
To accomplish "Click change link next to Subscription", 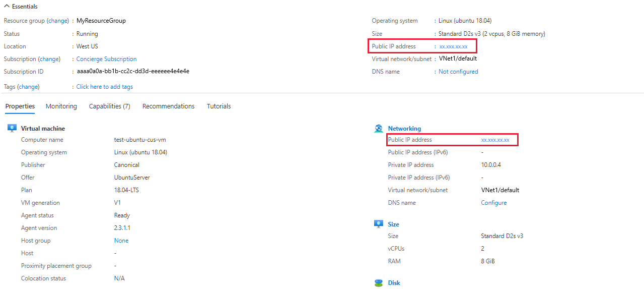I will 49,59.
